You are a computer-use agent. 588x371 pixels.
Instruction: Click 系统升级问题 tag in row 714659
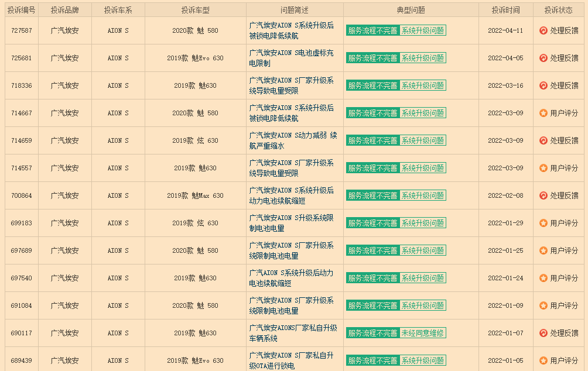[423, 140]
